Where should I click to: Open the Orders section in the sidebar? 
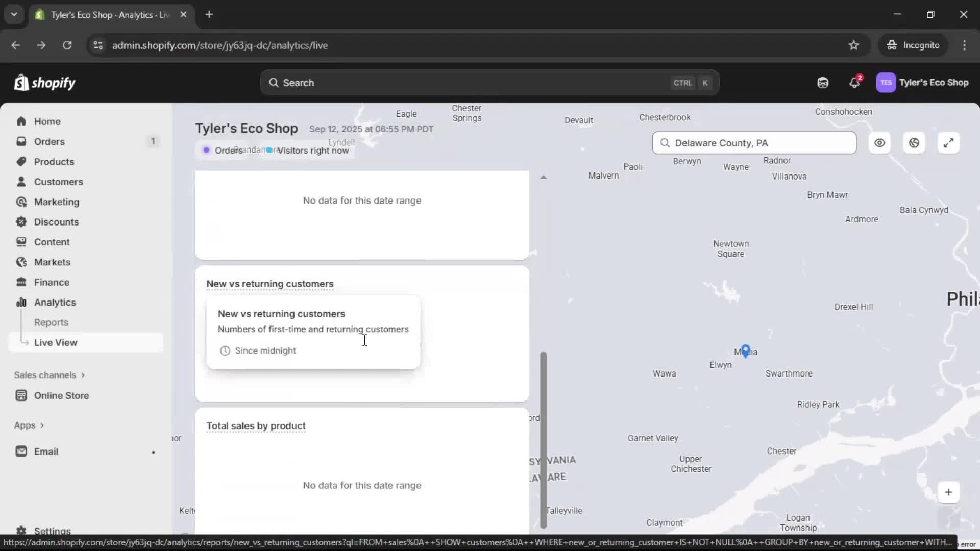[50, 141]
